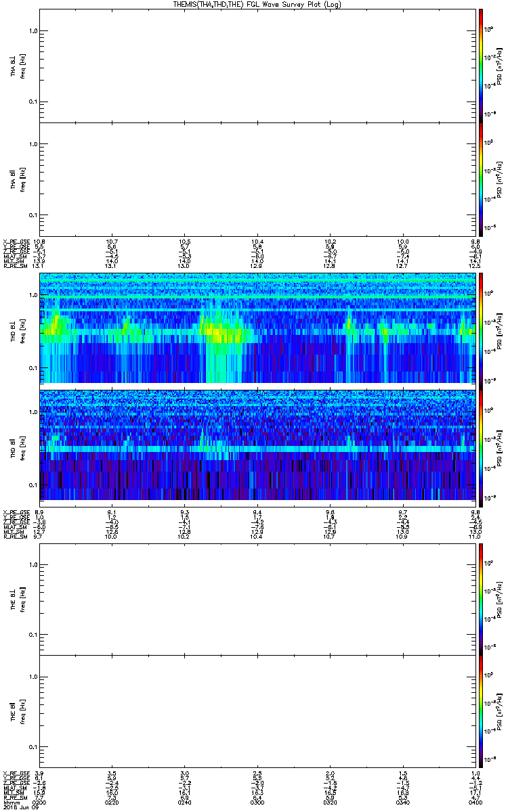The height and width of the screenshot is (812, 508).
Task: Click the empty THE BII plot panel
Action: tap(257, 710)
